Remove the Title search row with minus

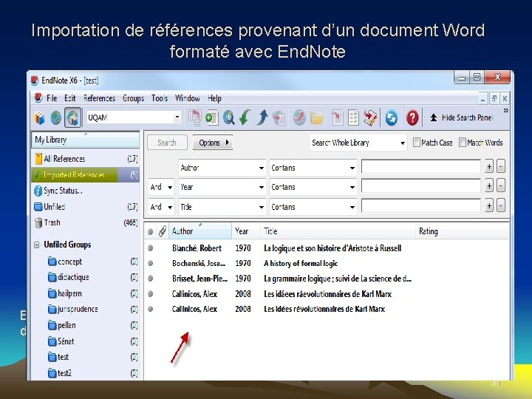coord(501,206)
